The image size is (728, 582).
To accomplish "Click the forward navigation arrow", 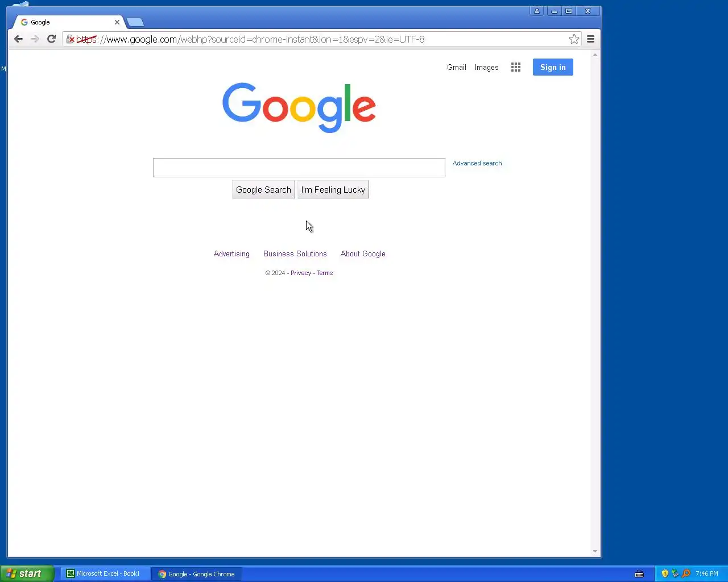I will [x=35, y=39].
